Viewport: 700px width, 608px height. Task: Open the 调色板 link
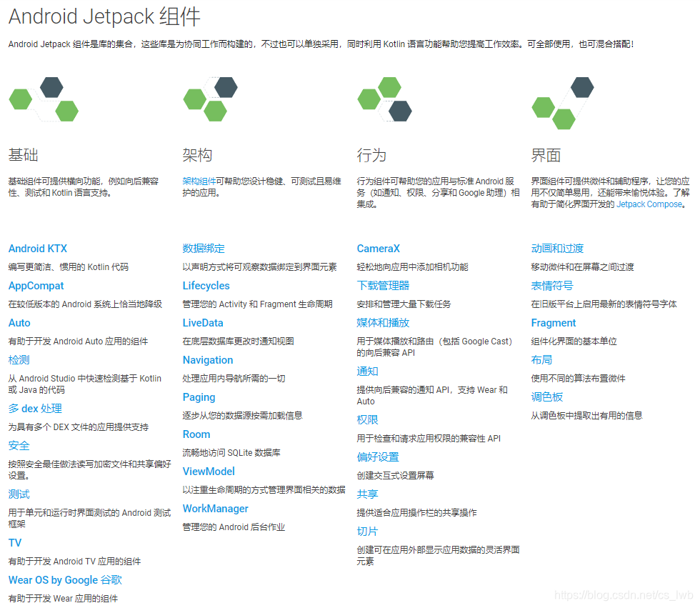(x=547, y=397)
